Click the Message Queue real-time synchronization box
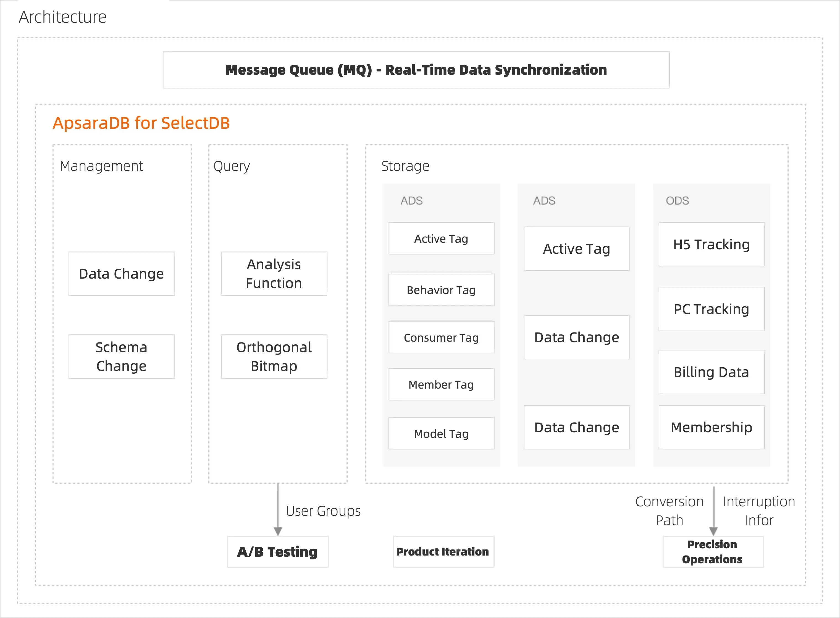Viewport: 840px width, 618px height. 416,70
